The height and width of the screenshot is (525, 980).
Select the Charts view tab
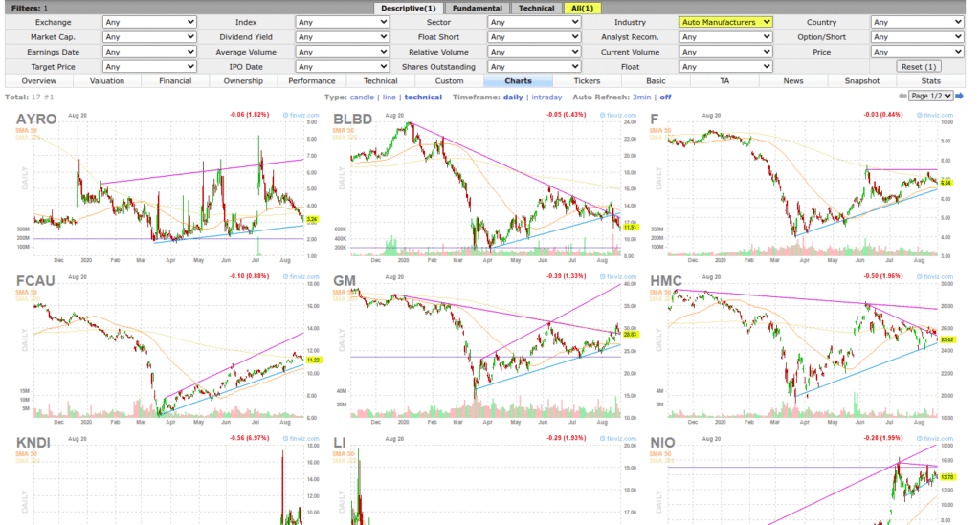tap(518, 81)
